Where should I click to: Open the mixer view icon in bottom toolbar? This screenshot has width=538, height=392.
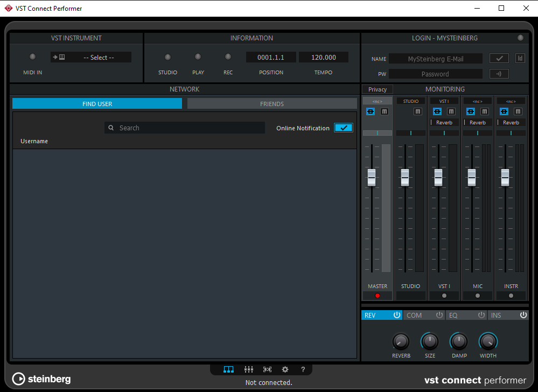tap(248, 369)
